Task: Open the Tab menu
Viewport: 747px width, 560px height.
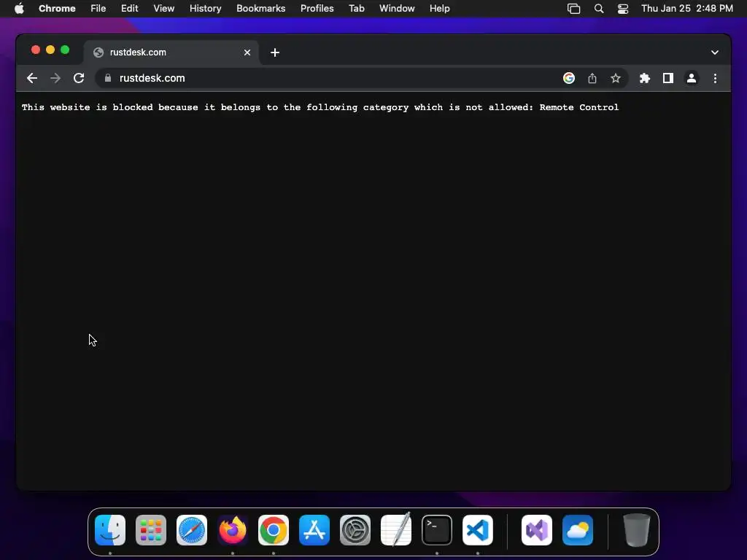Action: [356, 9]
